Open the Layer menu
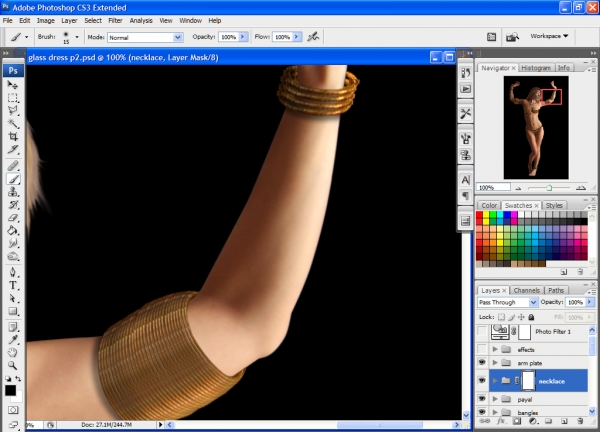This screenshot has height=432, width=600. click(69, 21)
